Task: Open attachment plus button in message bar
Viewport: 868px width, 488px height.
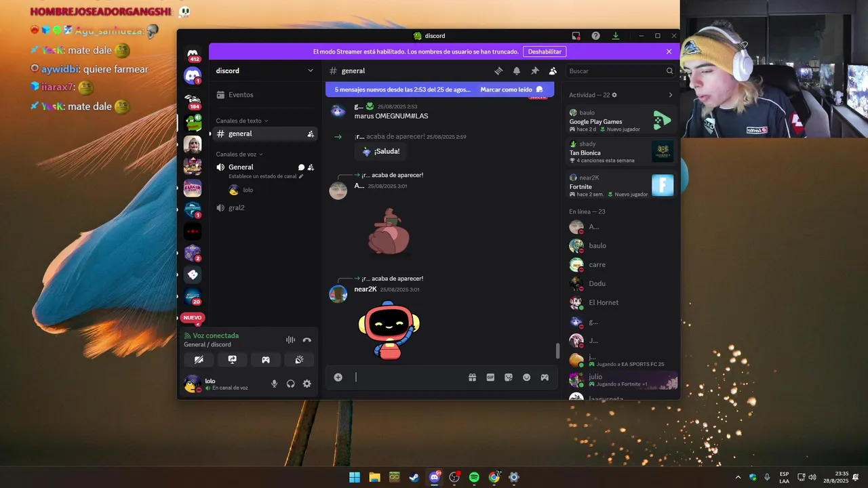Action: [338, 378]
